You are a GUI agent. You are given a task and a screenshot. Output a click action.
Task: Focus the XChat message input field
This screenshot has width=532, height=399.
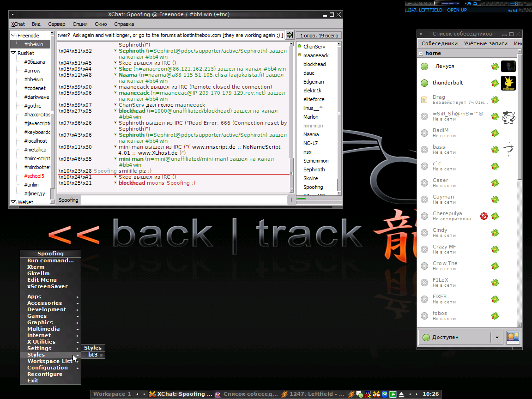[184, 200]
